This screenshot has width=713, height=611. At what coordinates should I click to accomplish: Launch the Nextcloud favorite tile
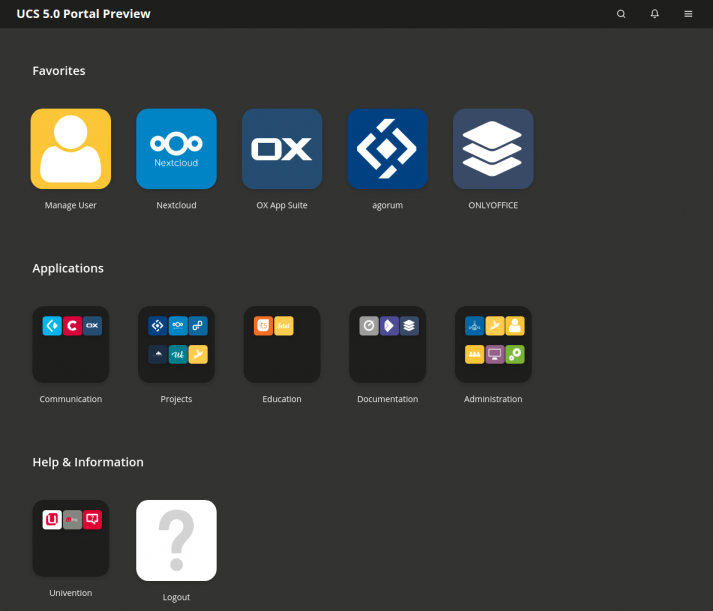[176, 149]
